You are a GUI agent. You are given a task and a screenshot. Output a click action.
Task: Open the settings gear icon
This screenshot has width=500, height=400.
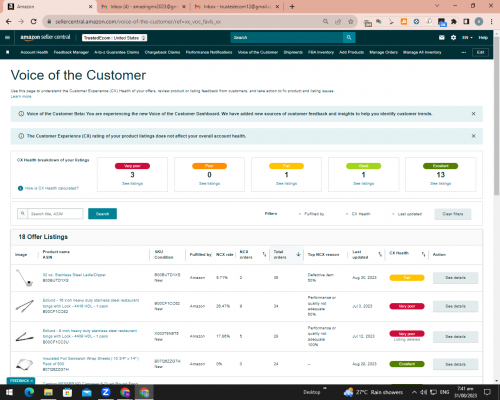pos(453,38)
